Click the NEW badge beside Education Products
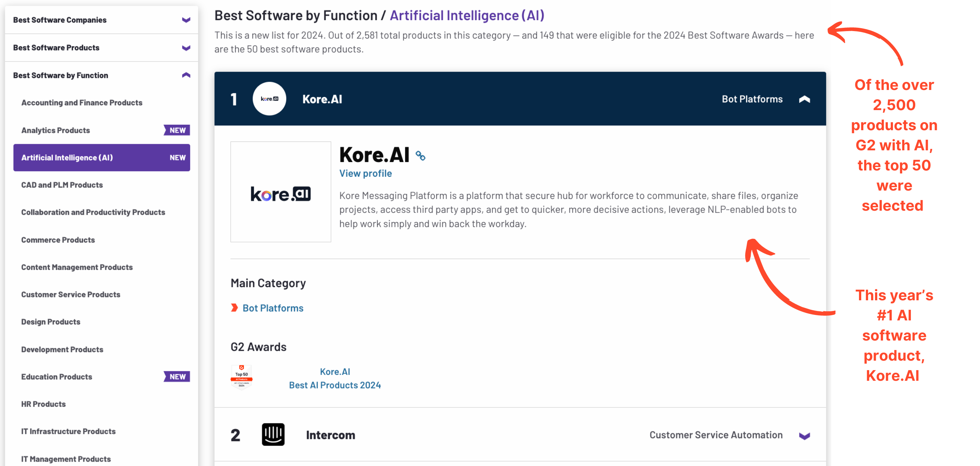The height and width of the screenshot is (466, 980). click(177, 377)
